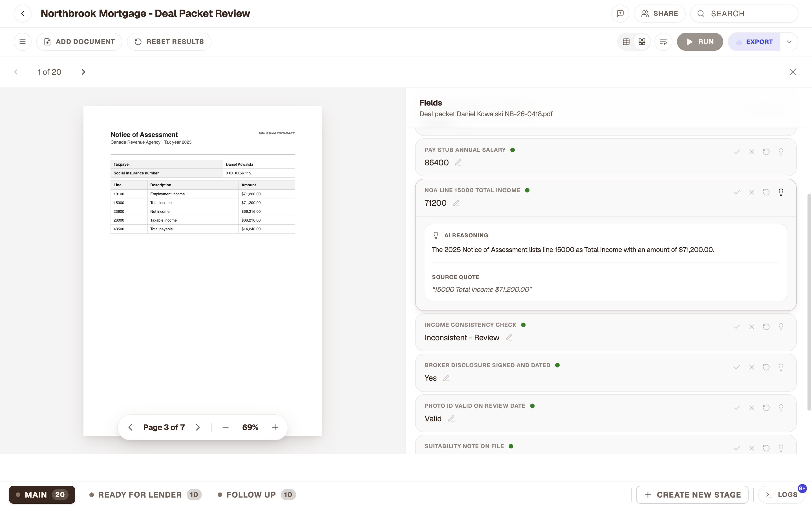Open the comment icon beside Share
Image resolution: width=812 pixels, height=508 pixels.
620,14
